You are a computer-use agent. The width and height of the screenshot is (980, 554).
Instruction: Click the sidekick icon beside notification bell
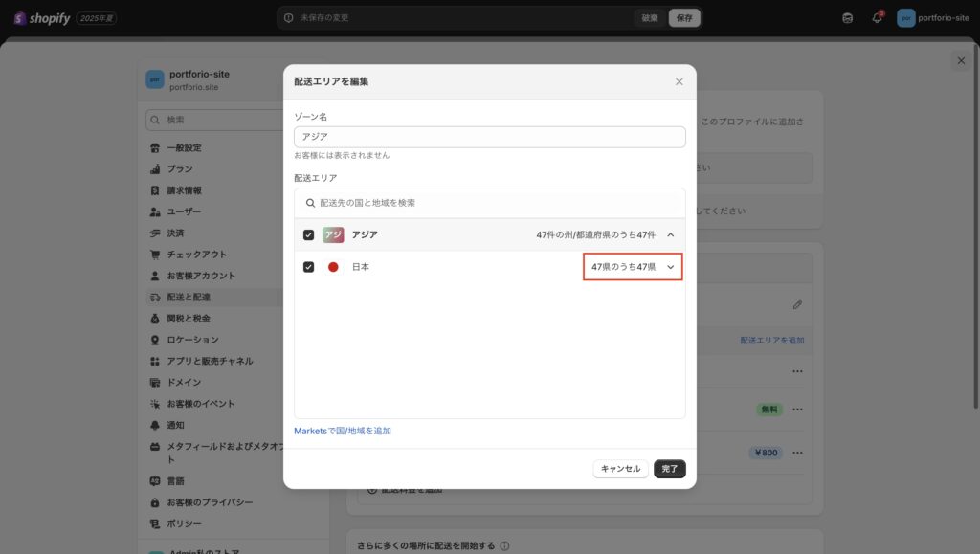(847, 18)
